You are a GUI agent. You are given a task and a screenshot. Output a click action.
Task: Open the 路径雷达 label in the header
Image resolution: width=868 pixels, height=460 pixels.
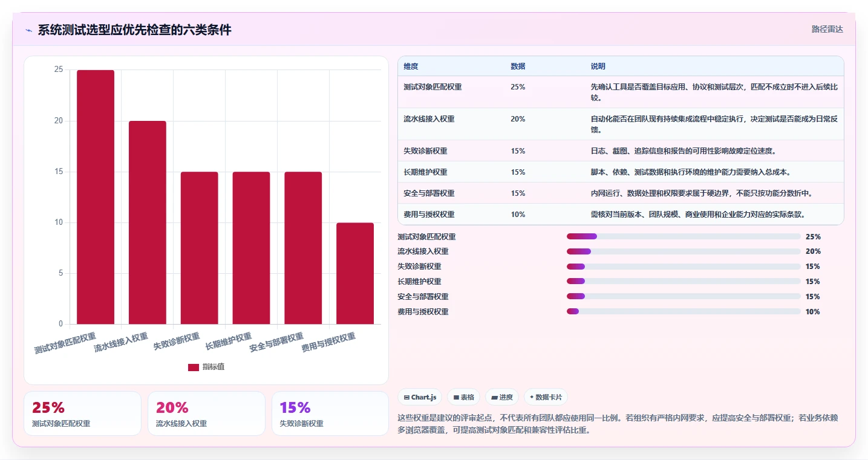pos(827,29)
